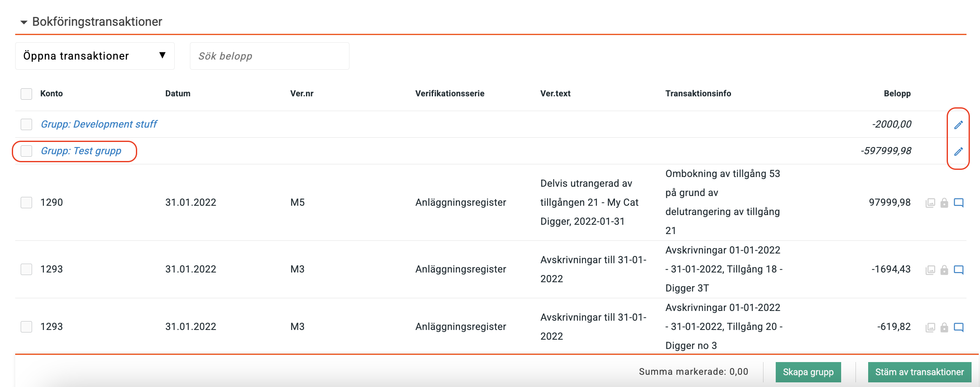Click the lock icon on the 97999,98 row

click(x=945, y=203)
